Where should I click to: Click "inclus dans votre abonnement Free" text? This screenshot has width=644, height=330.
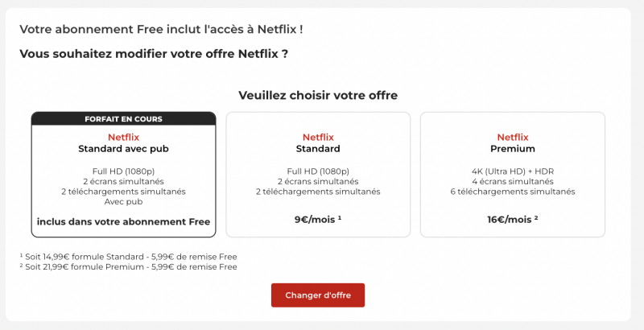point(123,221)
